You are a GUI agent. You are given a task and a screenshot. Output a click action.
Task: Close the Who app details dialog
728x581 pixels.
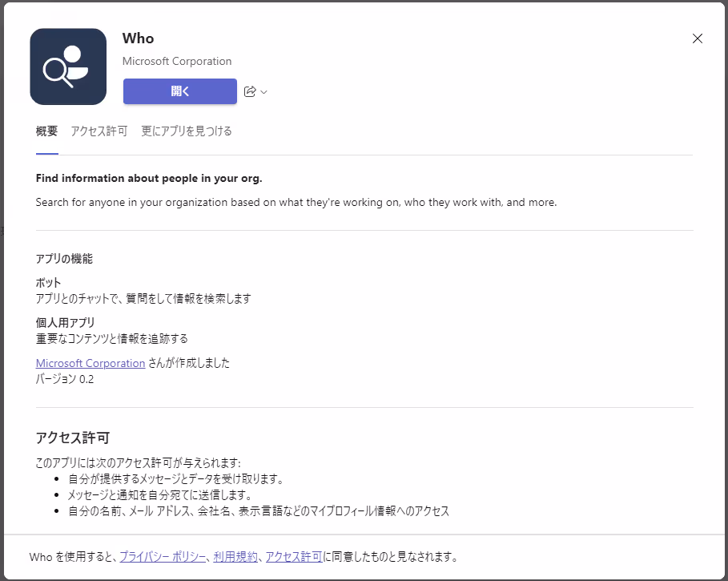pos(698,38)
